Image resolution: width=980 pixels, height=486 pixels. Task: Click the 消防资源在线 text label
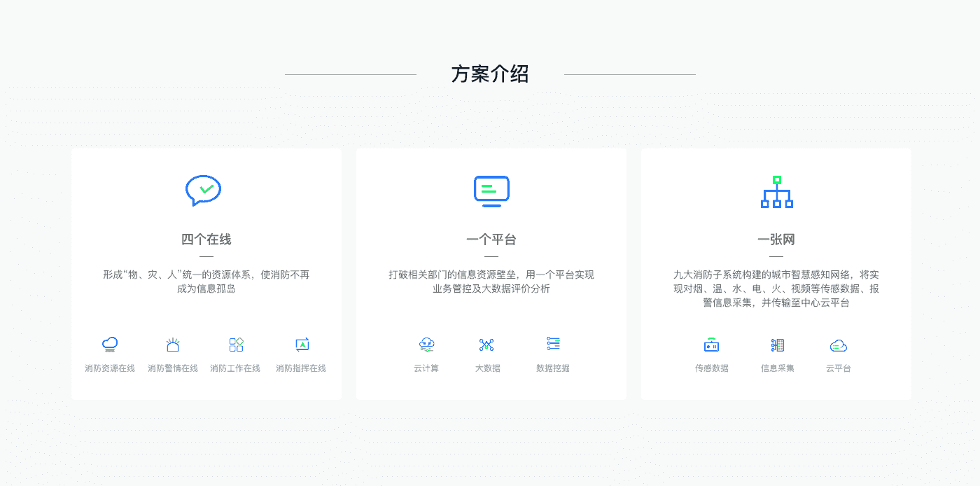point(110,368)
